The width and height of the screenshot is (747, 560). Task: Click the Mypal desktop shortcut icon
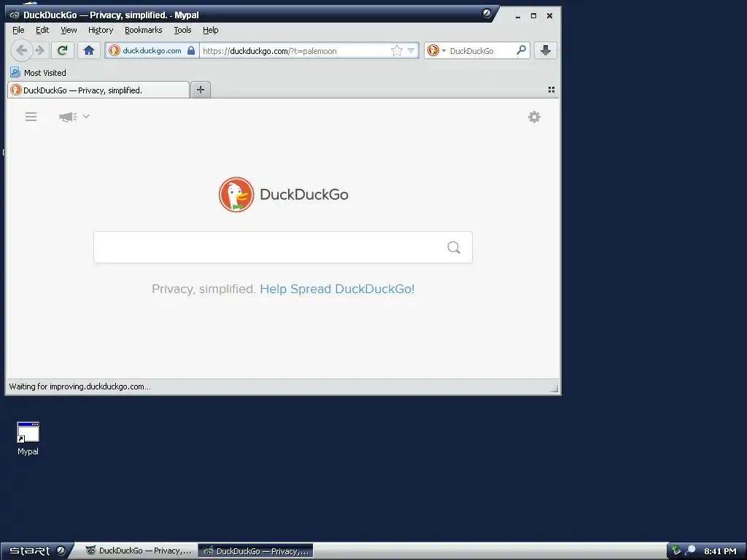28,438
